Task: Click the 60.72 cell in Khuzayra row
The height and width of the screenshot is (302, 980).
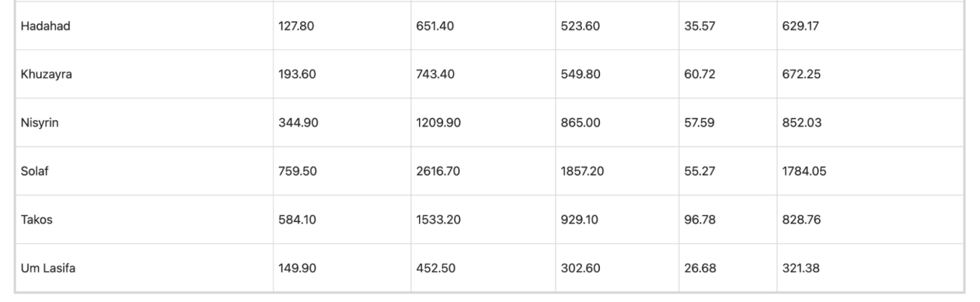Action: (698, 74)
